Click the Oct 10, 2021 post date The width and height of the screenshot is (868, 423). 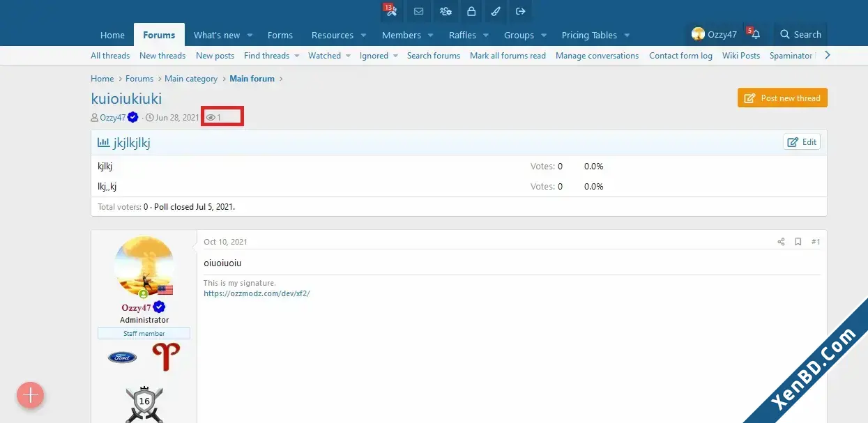click(225, 242)
